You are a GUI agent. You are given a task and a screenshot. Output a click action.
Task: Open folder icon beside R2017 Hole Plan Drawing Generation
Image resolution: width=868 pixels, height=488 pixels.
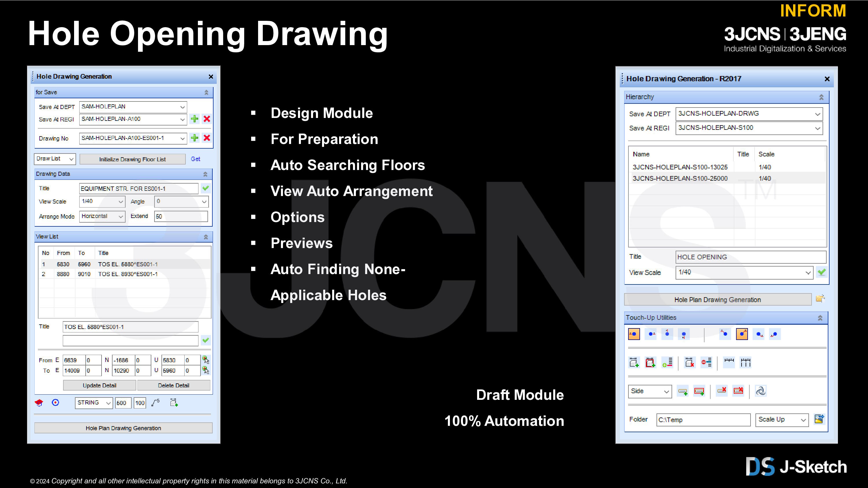pos(820,298)
